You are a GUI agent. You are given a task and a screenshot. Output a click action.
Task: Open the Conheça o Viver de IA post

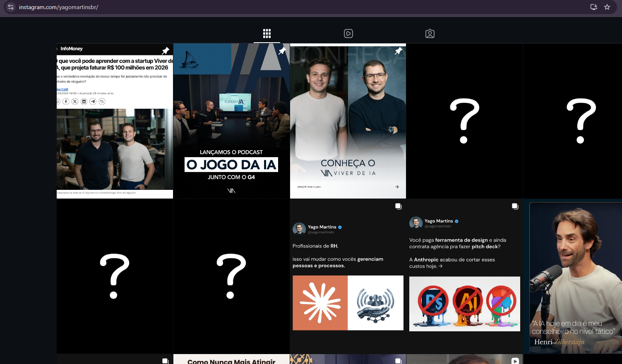point(348,124)
